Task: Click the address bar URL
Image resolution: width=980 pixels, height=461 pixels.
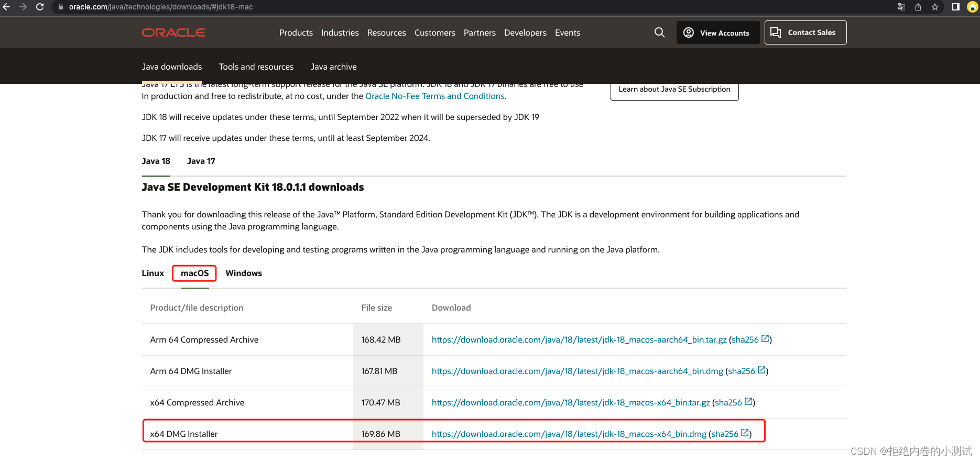Action: pos(161,7)
